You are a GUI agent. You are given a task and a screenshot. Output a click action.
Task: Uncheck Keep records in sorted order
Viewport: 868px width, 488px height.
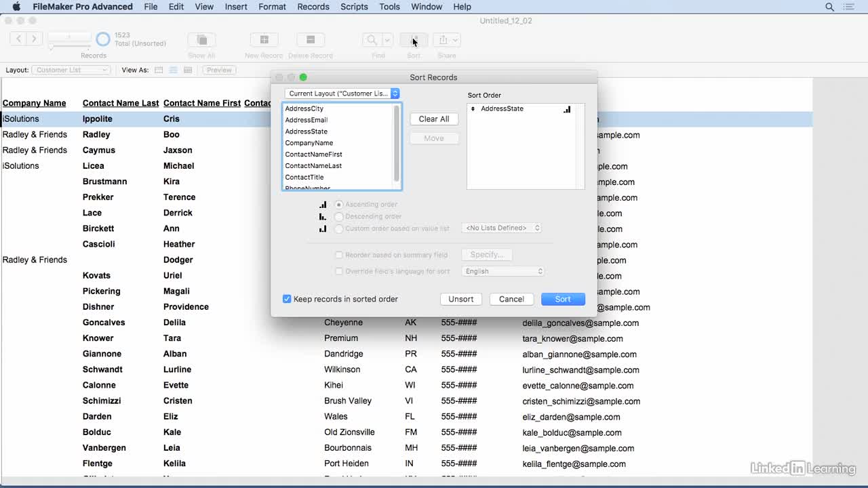(287, 299)
